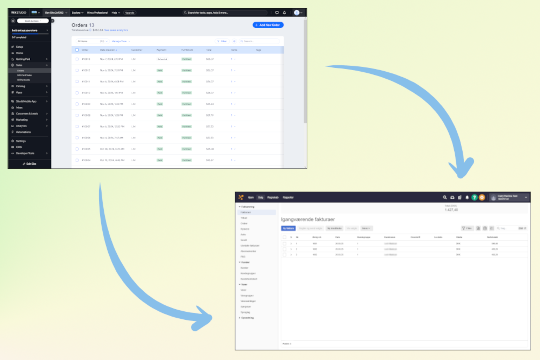Open the Manage View dropdown above the orders
Viewport: 540px width, 360px height.
[121, 41]
